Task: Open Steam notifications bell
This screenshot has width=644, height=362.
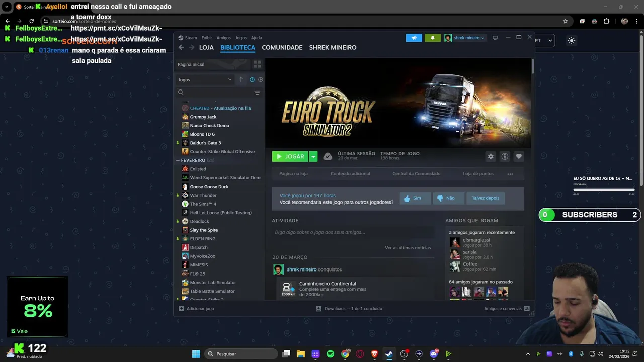Action: coord(432,38)
